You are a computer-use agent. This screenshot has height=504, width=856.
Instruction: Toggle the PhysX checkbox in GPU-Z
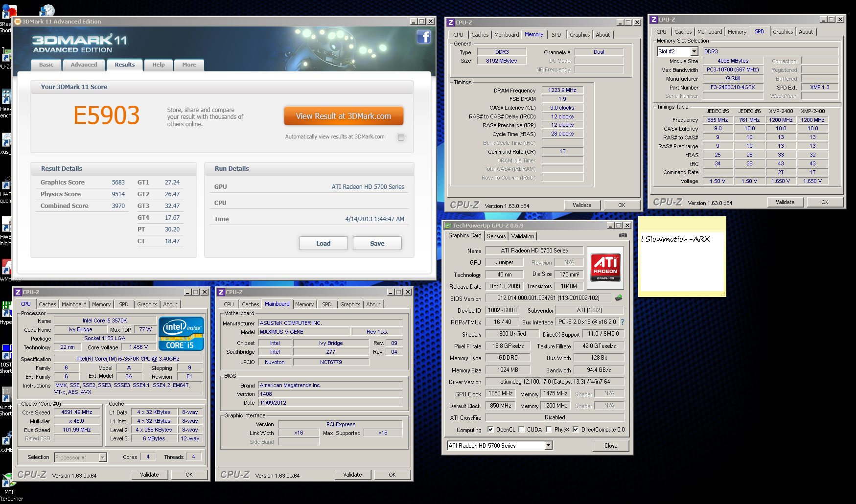(549, 430)
